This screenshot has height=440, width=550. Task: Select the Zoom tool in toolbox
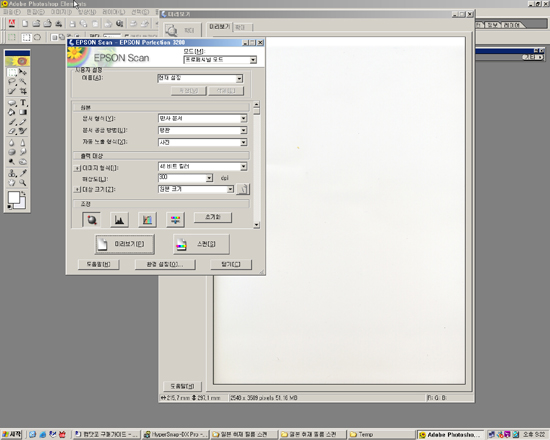click(x=23, y=183)
